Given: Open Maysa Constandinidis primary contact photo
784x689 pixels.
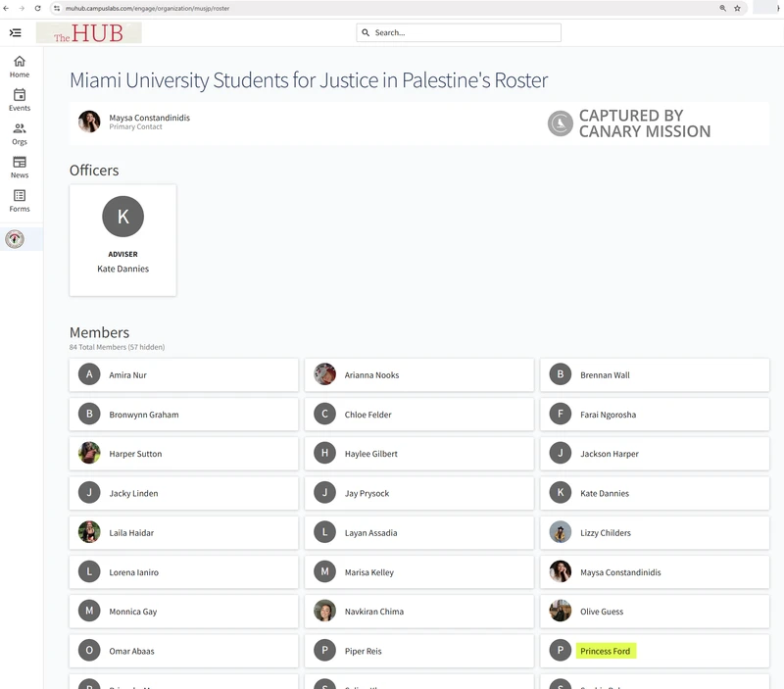Looking at the screenshot, I should [89, 122].
